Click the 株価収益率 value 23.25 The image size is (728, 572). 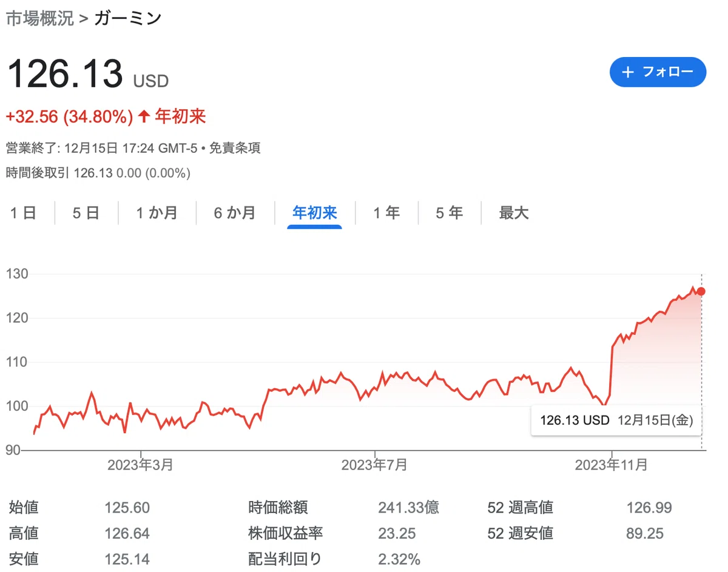tap(397, 533)
